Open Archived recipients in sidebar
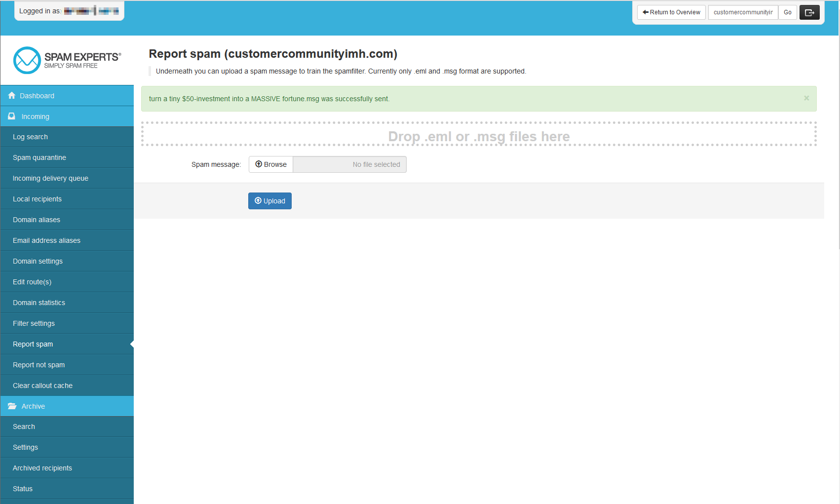Screen dimensions: 840x504 tap(42, 468)
